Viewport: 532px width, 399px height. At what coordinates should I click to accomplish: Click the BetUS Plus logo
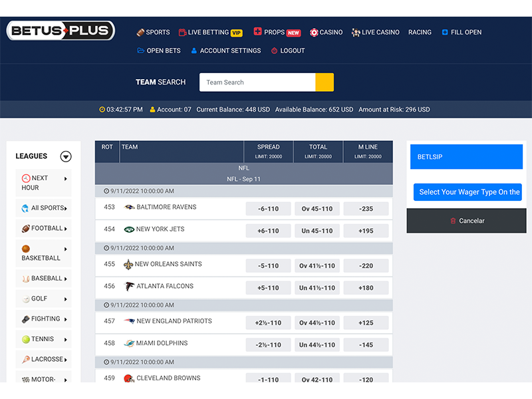(61, 31)
